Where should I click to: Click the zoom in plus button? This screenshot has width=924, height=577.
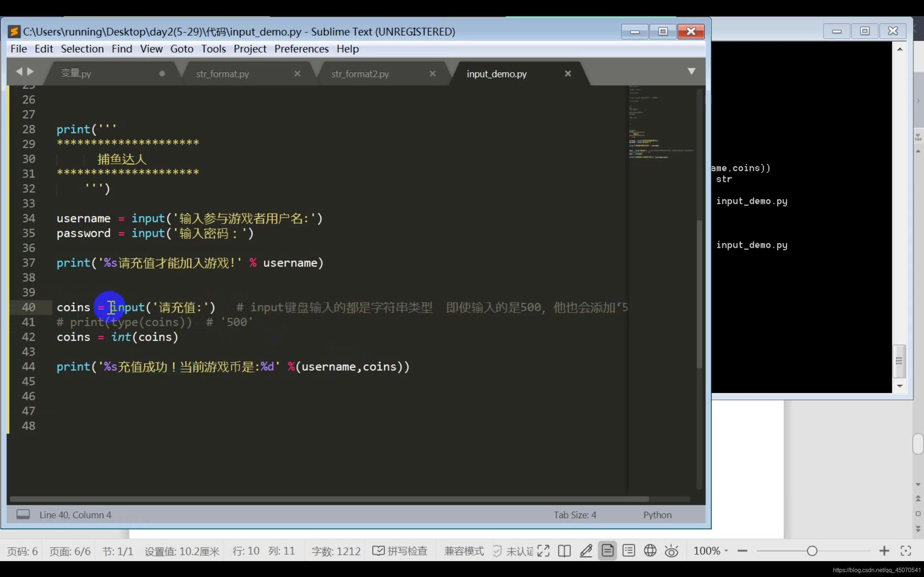884,551
